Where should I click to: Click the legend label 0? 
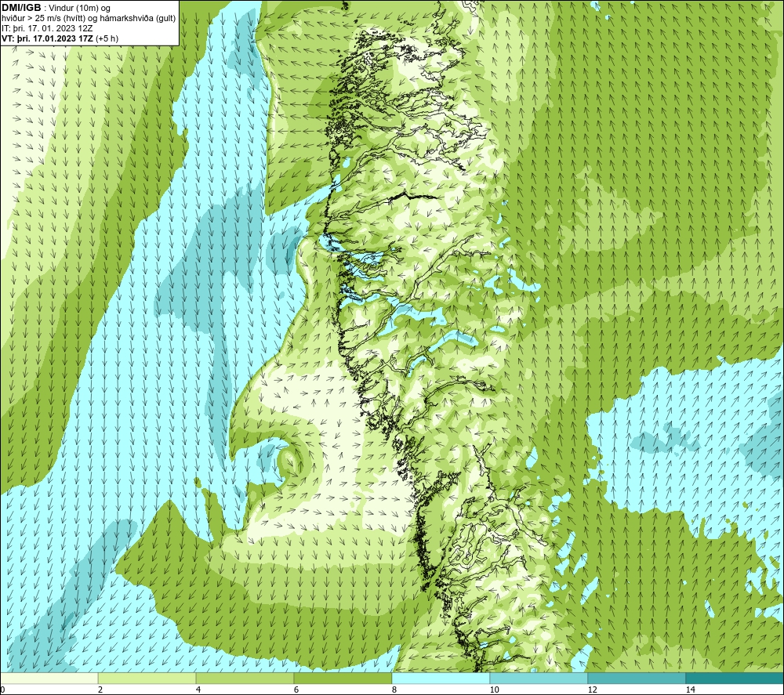click(2, 690)
